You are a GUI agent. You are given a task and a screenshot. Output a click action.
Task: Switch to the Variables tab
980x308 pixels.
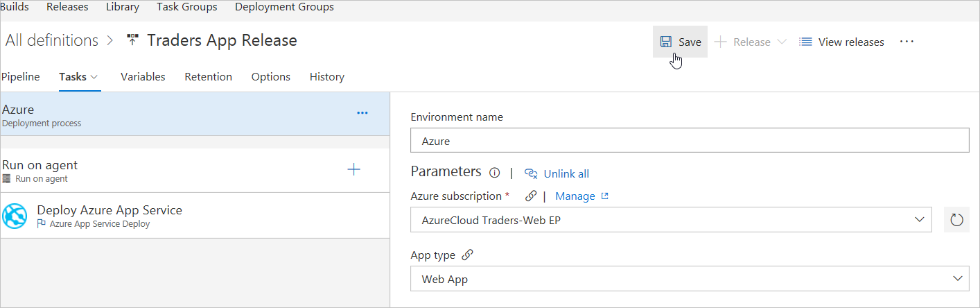tap(143, 77)
